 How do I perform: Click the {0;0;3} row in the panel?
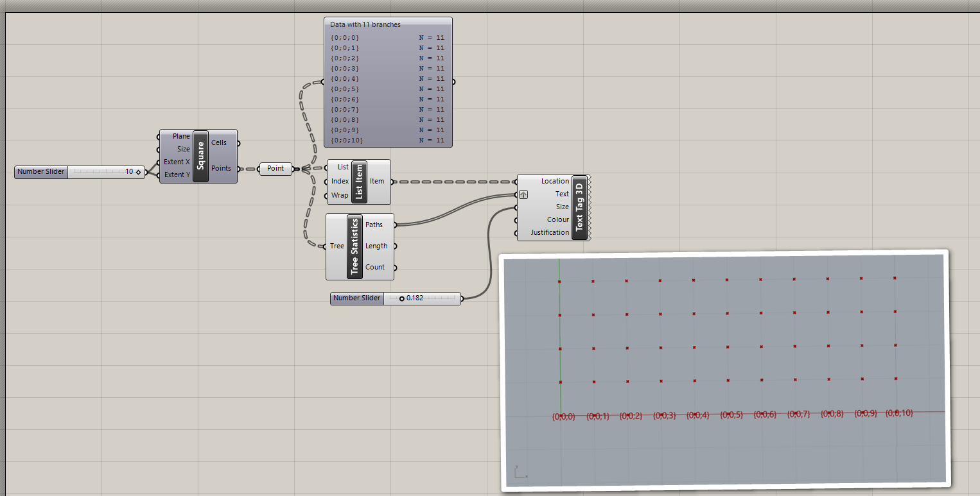pos(388,69)
